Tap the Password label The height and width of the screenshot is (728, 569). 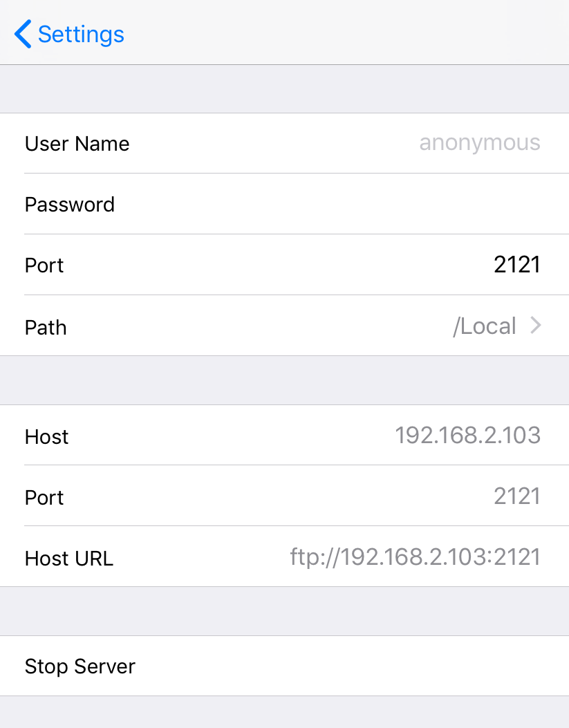(69, 205)
